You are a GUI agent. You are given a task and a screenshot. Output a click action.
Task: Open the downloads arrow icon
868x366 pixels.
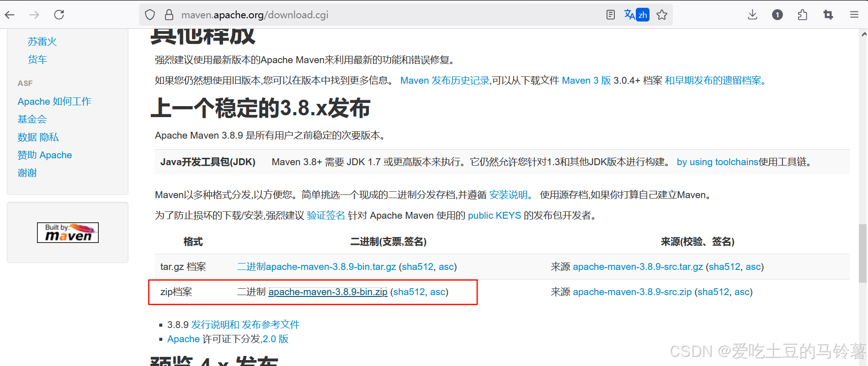coord(752,15)
